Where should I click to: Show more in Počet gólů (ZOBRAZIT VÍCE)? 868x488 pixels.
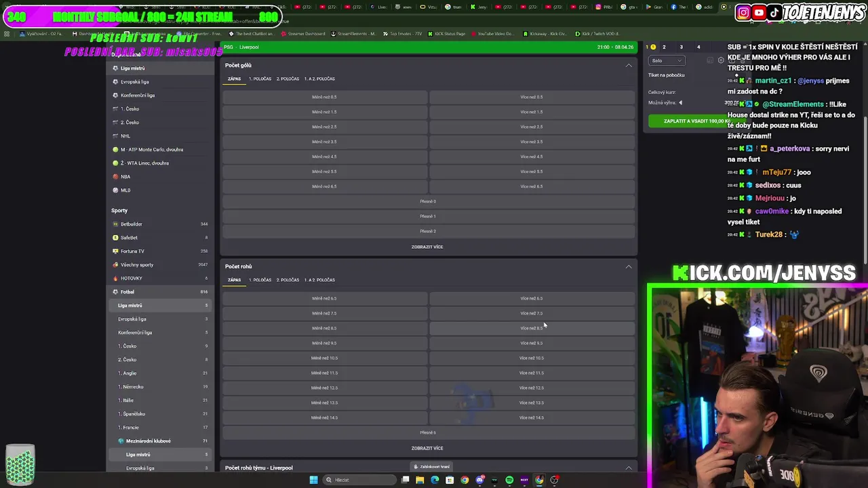point(427,247)
